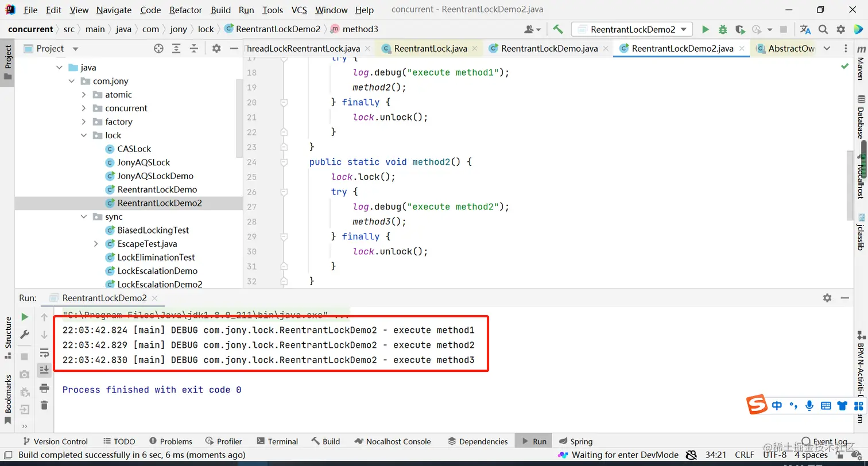Open the Problems tool window
868x466 pixels.
click(x=170, y=441)
